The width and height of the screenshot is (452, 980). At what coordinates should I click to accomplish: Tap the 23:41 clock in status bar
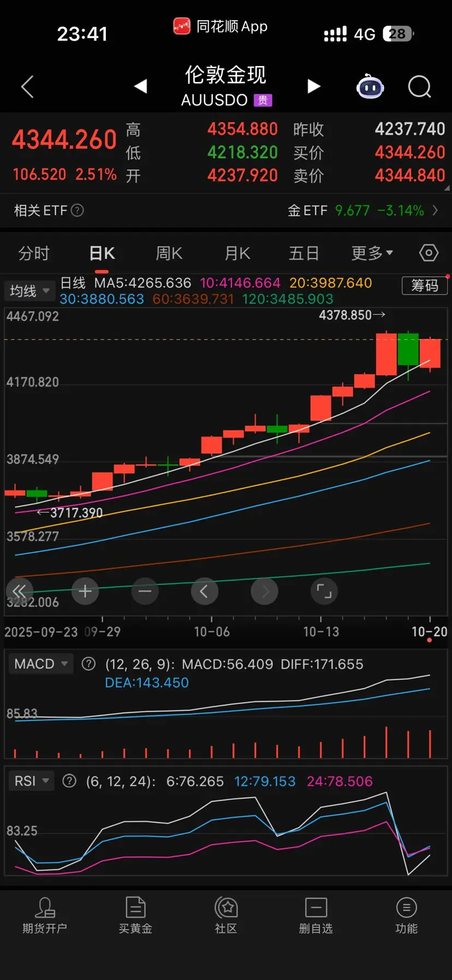(82, 34)
